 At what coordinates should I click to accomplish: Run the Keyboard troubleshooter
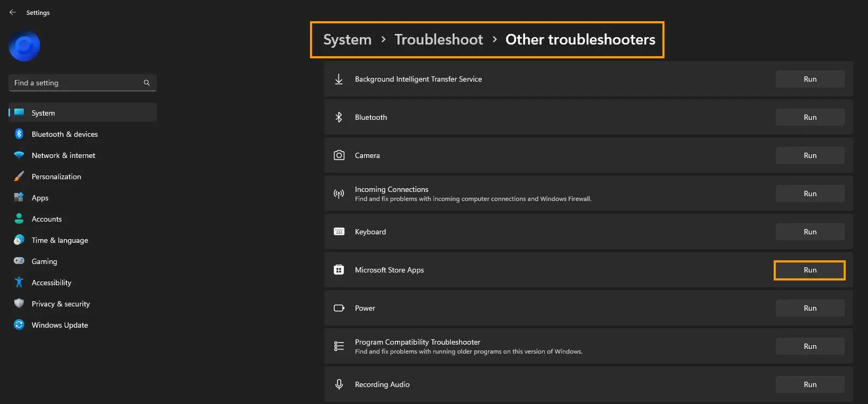point(810,232)
